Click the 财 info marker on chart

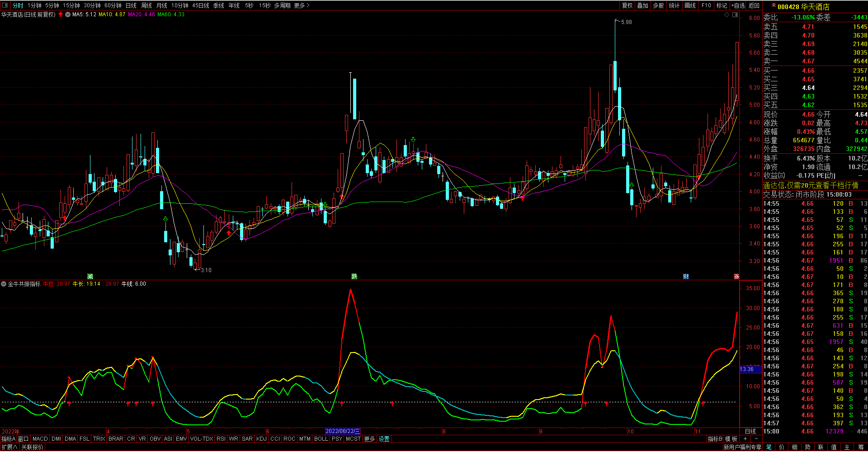pyautogui.click(x=686, y=276)
